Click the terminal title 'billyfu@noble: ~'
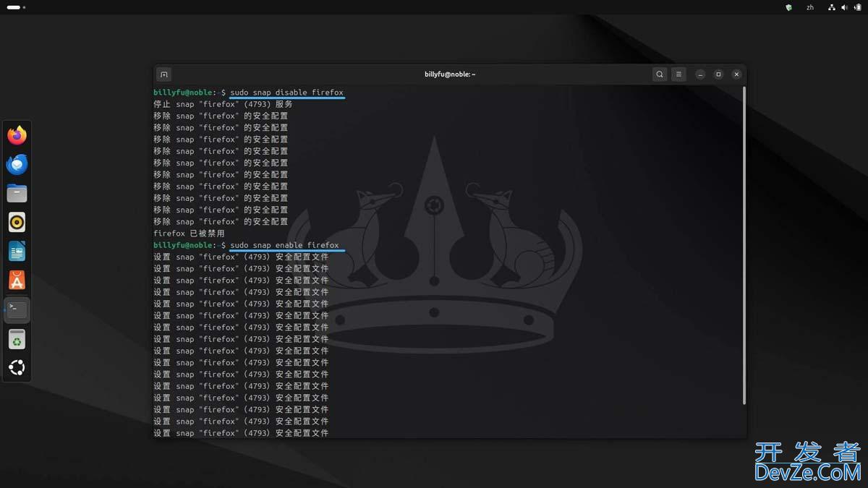 (450, 74)
